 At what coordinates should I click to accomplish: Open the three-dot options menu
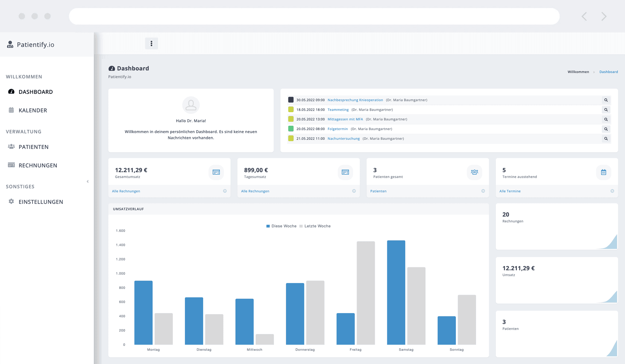(151, 44)
